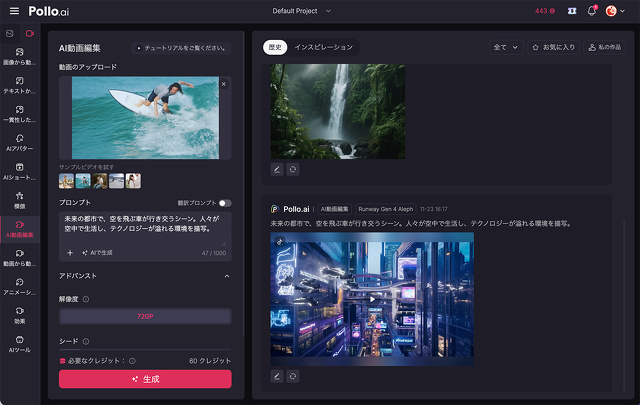The image size is (640, 405).
Task: Select the 720P resolution option
Action: click(145, 316)
